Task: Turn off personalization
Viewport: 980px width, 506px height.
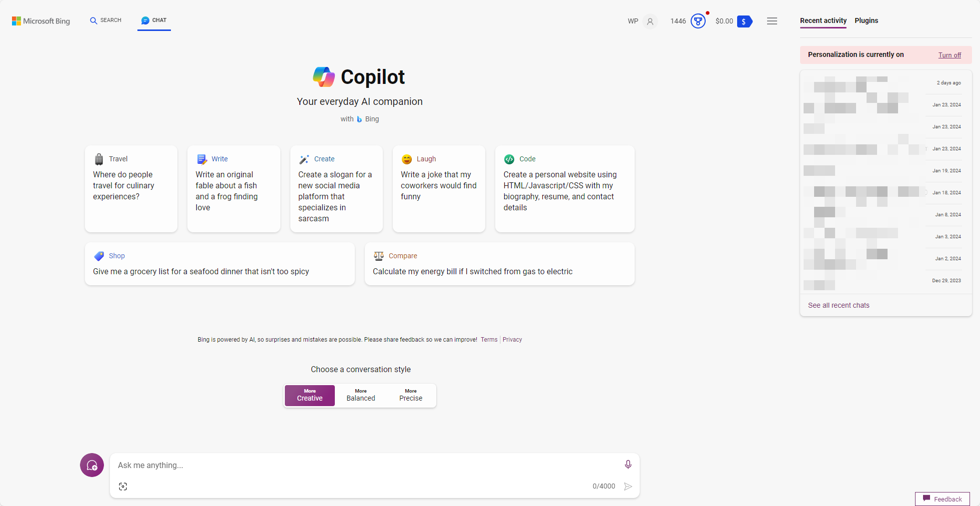Action: pyautogui.click(x=950, y=55)
